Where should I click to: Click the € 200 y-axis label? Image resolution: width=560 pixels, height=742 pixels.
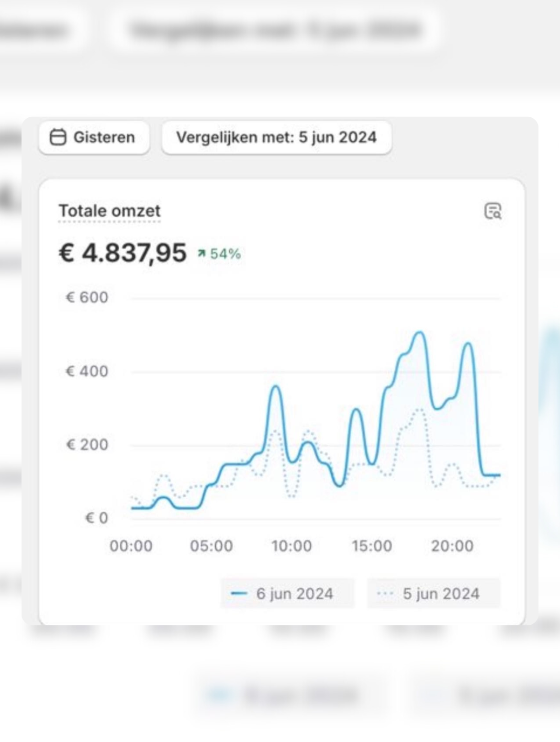(x=87, y=445)
